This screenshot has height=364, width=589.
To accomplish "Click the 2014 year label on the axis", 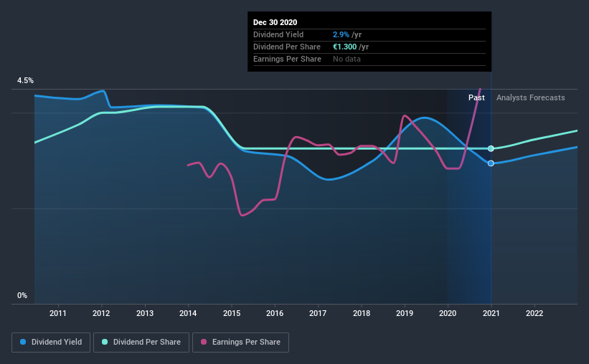I will coord(188,313).
